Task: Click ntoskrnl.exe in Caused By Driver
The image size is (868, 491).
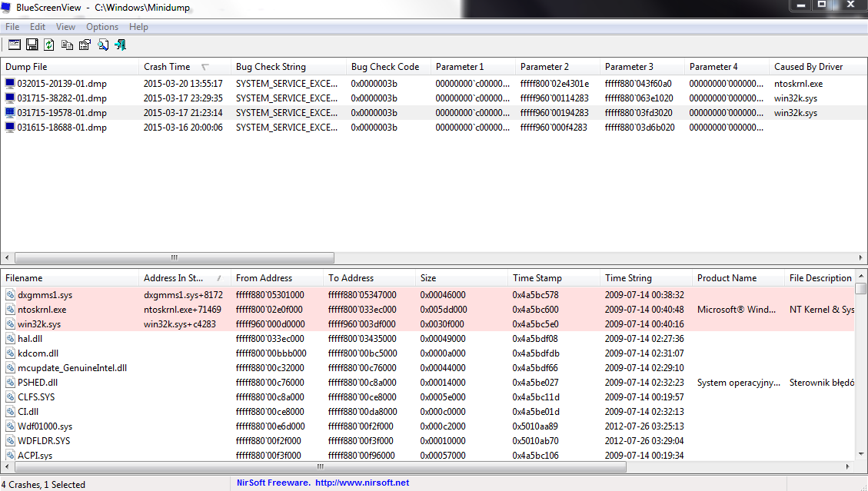Action: [x=798, y=84]
